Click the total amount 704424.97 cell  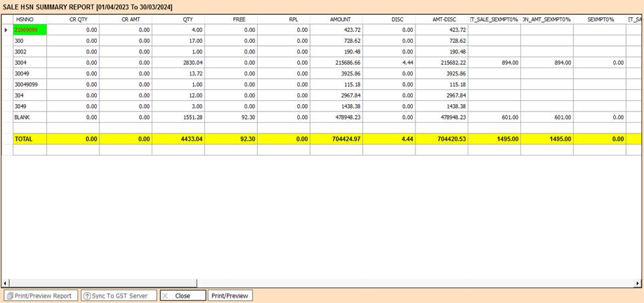click(x=341, y=139)
